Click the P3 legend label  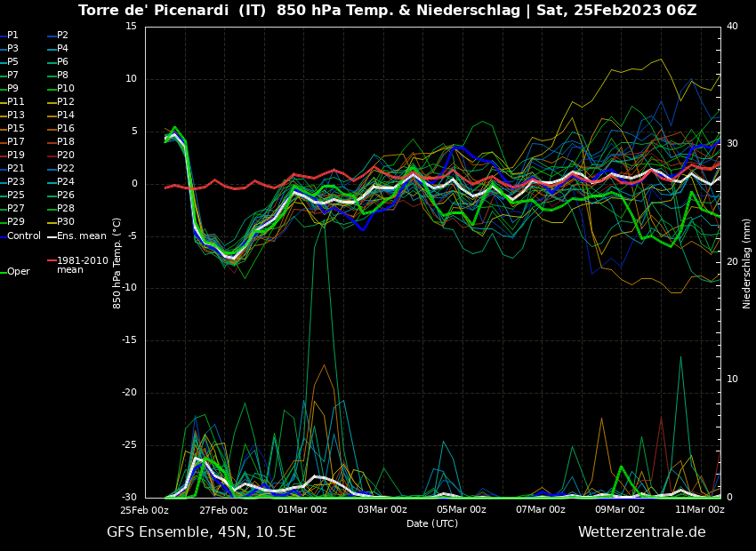(x=12, y=48)
